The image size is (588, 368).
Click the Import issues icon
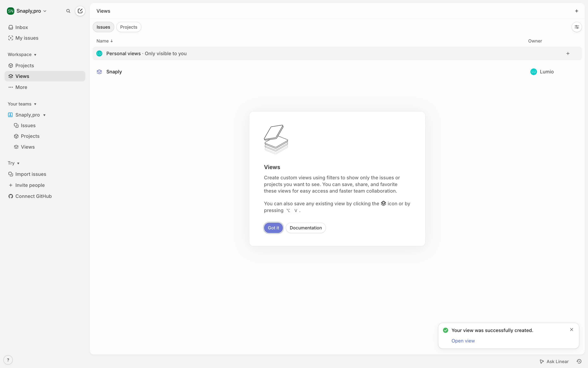point(11,174)
